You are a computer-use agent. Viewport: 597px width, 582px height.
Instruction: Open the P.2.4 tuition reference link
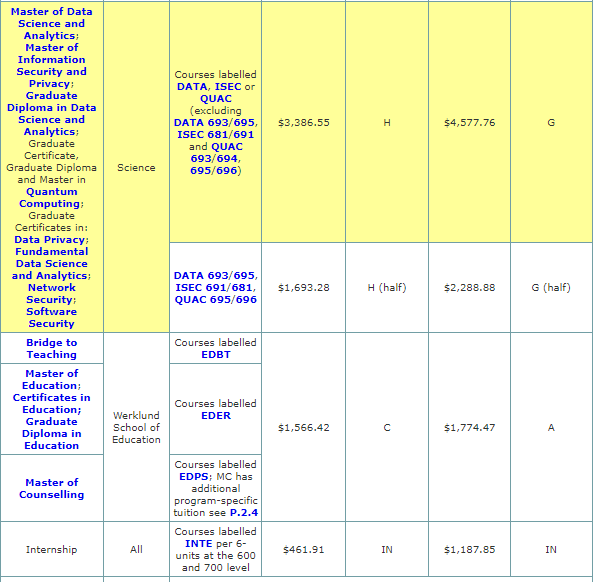click(x=244, y=513)
